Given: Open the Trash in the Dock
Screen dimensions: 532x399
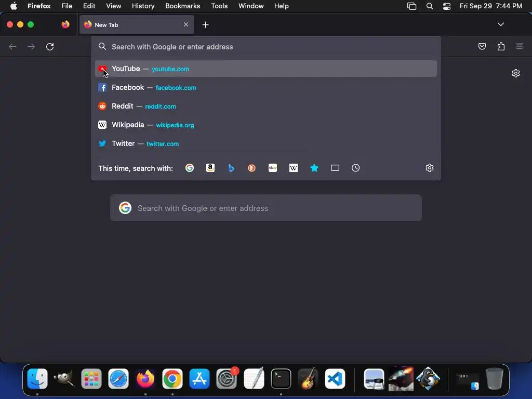Looking at the screenshot, I should coord(495,379).
